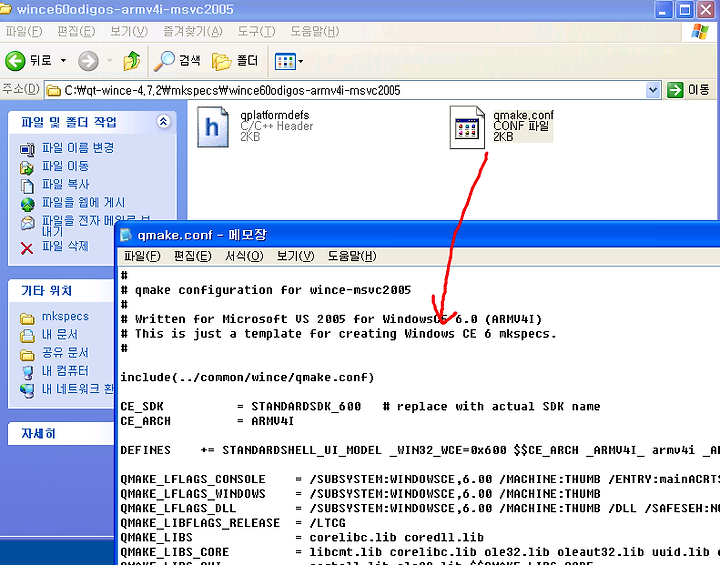Select the qplatformdefs header file icon
The width and height of the screenshot is (720, 565).
(x=213, y=127)
